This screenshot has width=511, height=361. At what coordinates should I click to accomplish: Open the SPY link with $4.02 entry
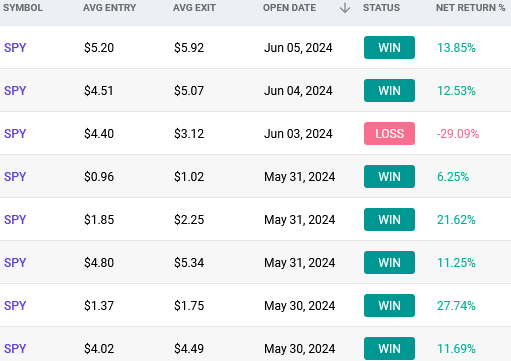coord(15,349)
